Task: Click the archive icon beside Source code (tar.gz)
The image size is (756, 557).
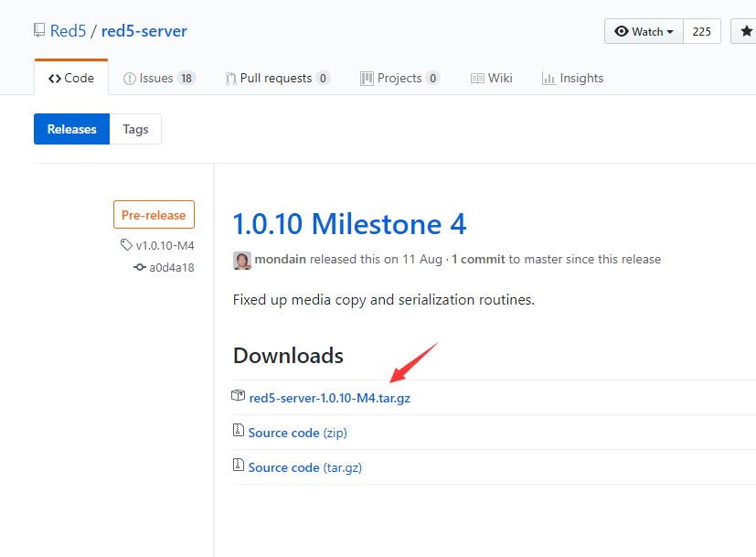Action: pos(239,465)
